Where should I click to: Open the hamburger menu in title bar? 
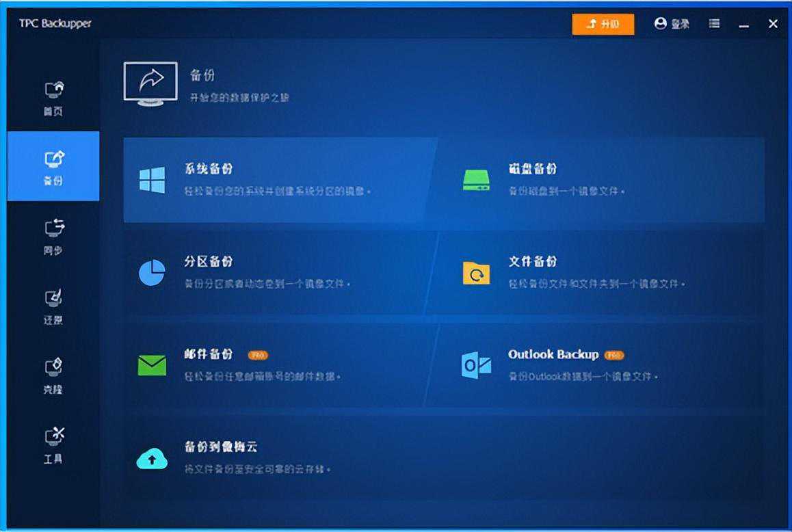pyautogui.click(x=714, y=24)
